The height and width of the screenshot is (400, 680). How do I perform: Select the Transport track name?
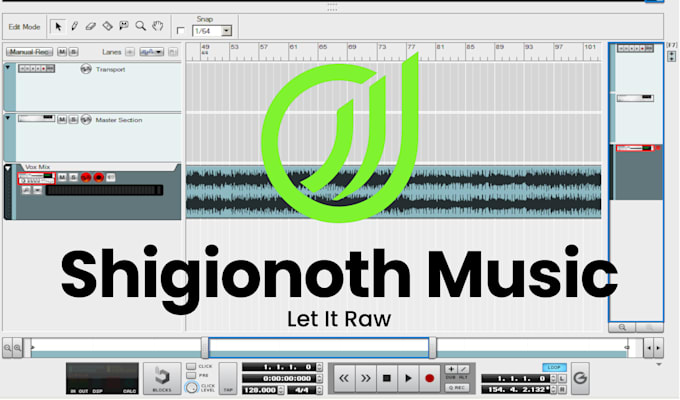pyautogui.click(x=111, y=69)
